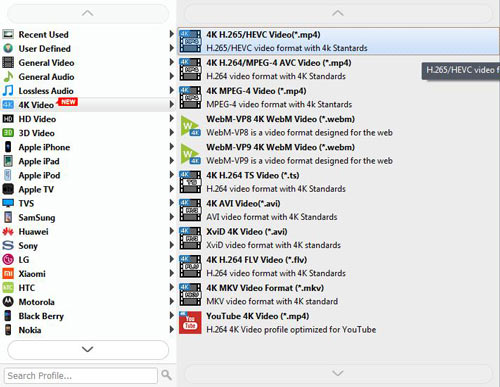Choose 4K H.264 FLV Video (*.flv) profile
This screenshot has width=500, height=387.
coord(338,266)
